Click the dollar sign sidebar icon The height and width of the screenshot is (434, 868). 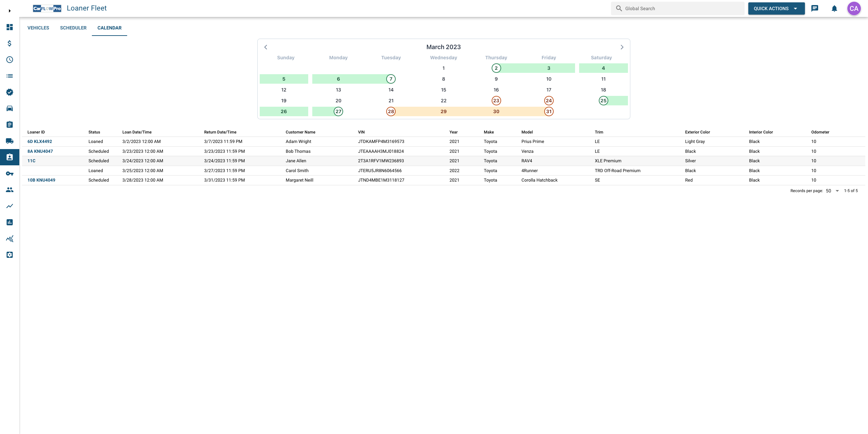coord(9,43)
